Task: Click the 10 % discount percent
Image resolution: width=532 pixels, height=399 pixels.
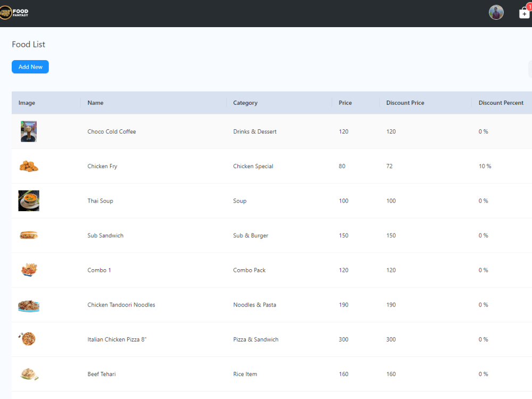Action: coord(485,166)
